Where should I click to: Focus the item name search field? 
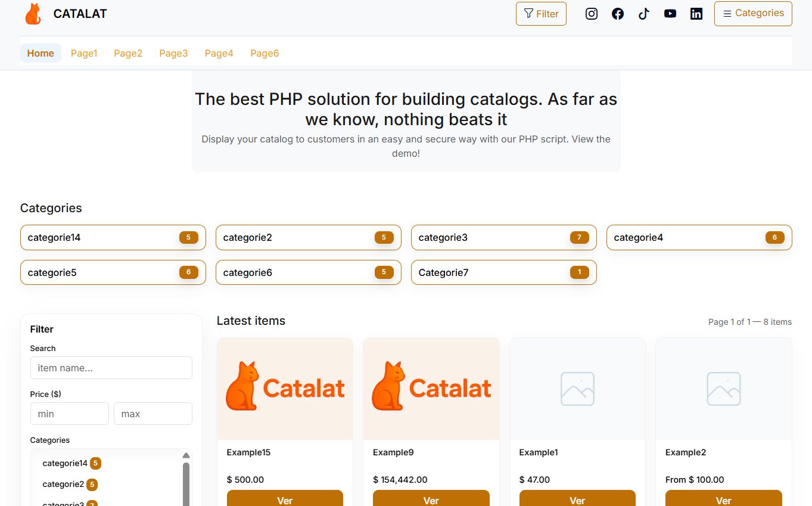pyautogui.click(x=111, y=368)
